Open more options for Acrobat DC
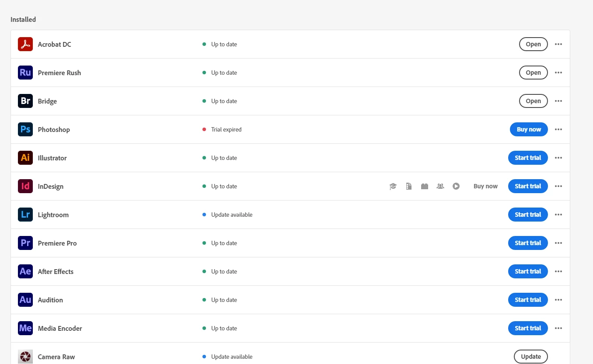The width and height of the screenshot is (593, 364). [558, 44]
